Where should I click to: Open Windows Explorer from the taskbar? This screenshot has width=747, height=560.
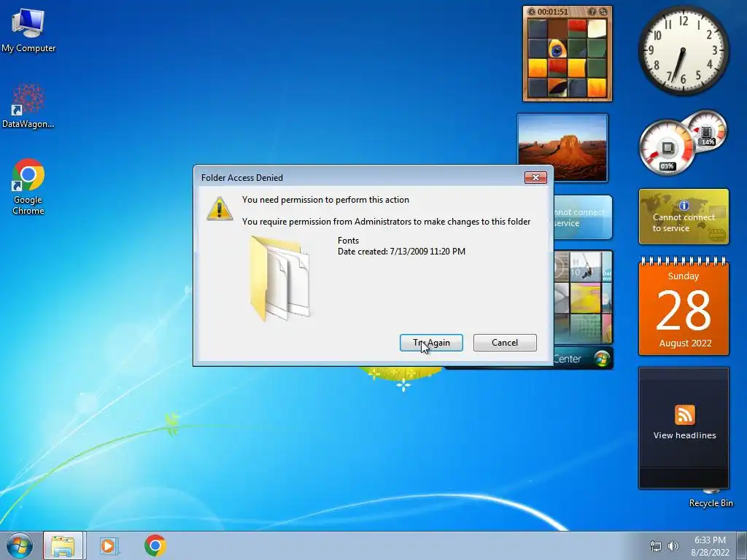point(63,545)
